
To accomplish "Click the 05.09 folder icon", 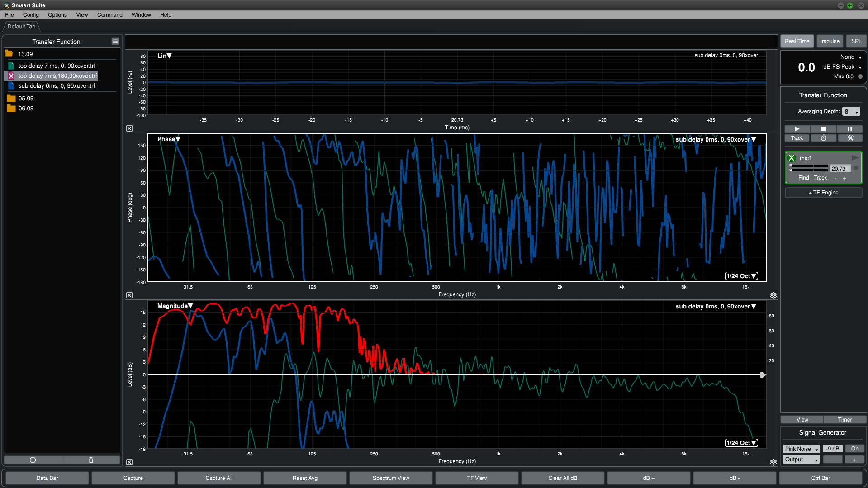I will click(11, 98).
